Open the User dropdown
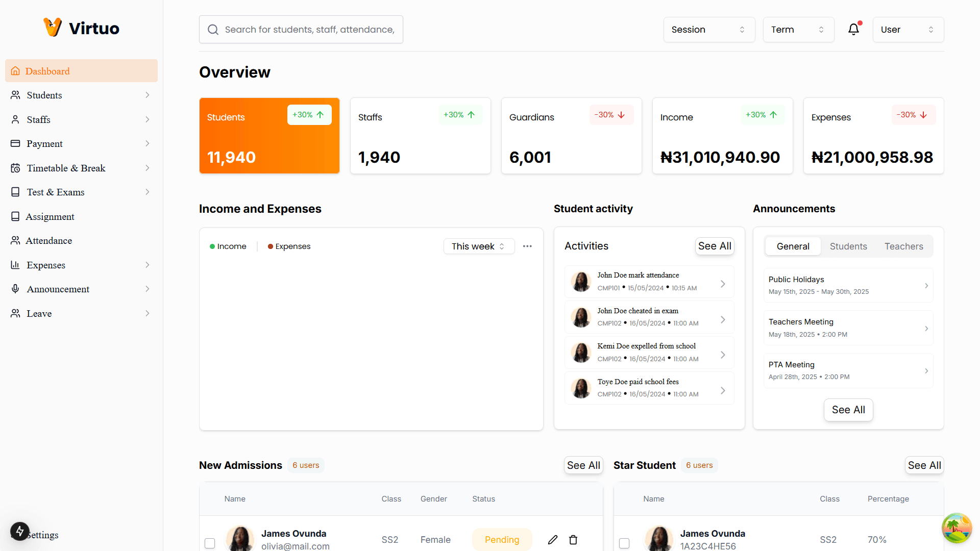The width and height of the screenshot is (980, 551). pyautogui.click(x=908, y=30)
